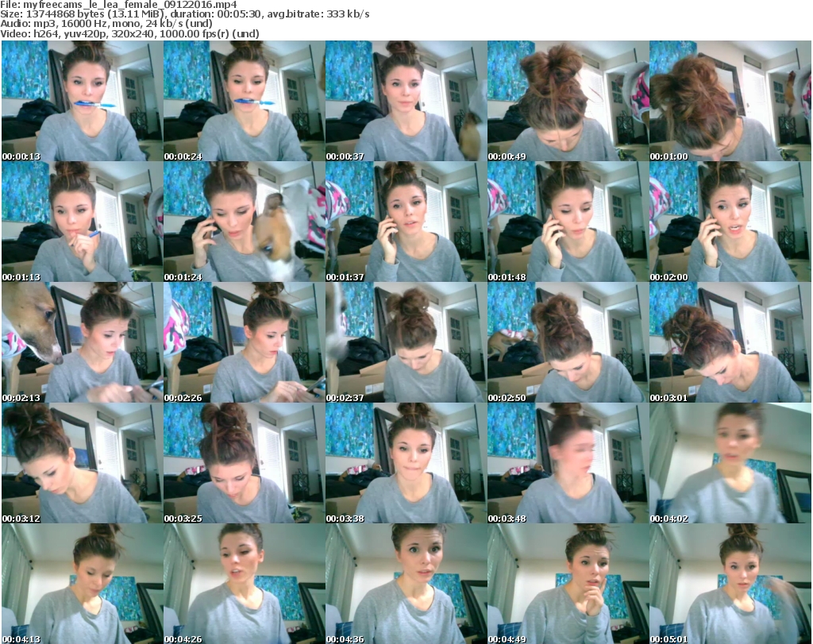Image resolution: width=813 pixels, height=644 pixels.
Task: Select the thumbnail frame stamped 00:00:37
Action: click(x=406, y=101)
